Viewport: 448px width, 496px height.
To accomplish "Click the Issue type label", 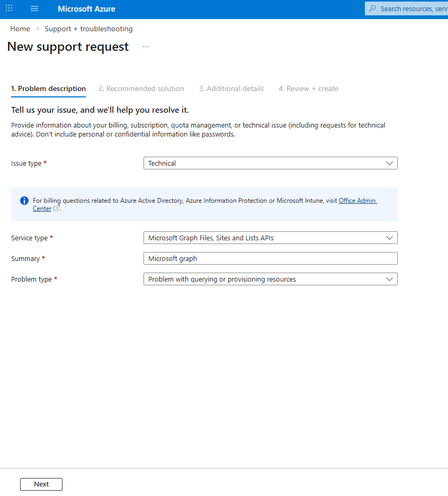I will 26,163.
